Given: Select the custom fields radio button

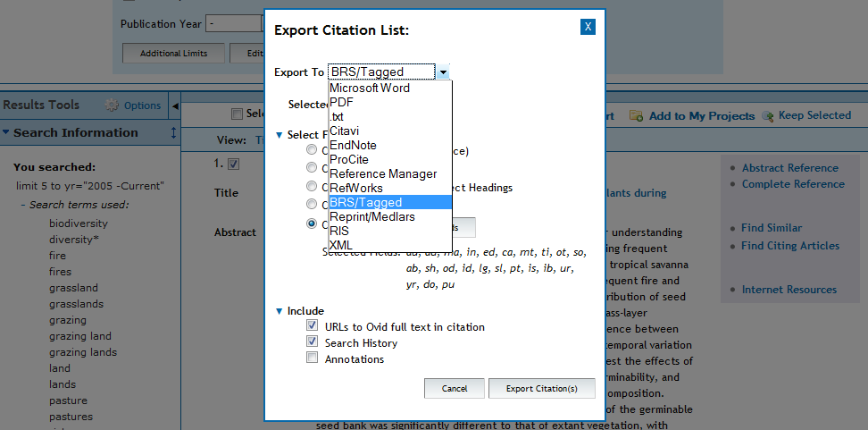Looking at the screenshot, I should tap(313, 223).
